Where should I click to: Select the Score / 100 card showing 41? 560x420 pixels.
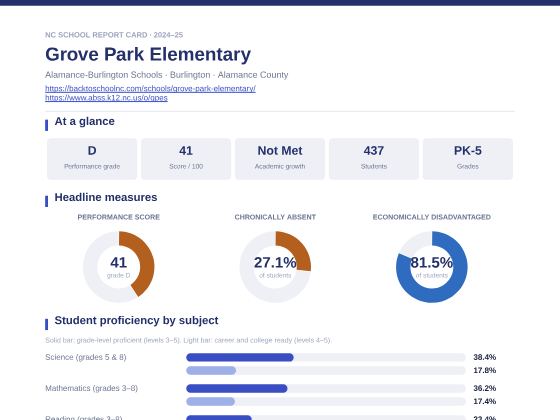(186, 159)
